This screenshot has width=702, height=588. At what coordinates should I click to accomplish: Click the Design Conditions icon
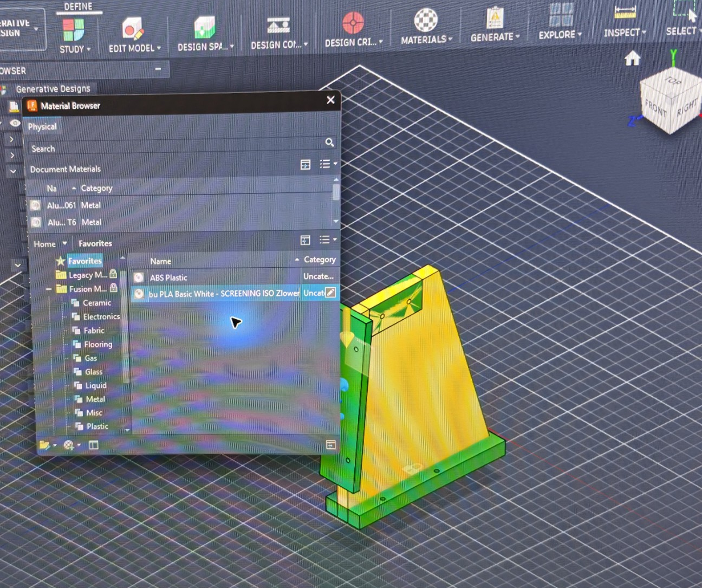(x=278, y=25)
